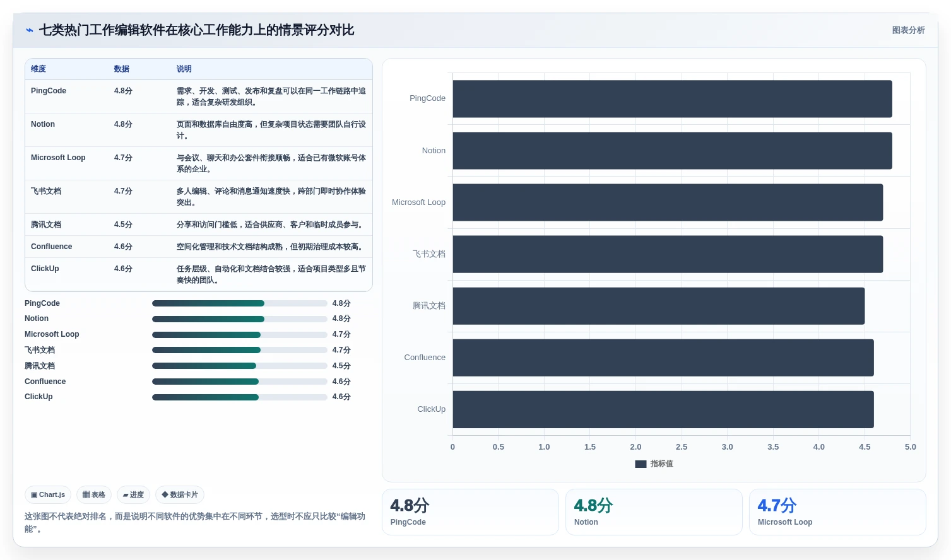The width and height of the screenshot is (951, 560).
Task: Click the 4.5分 value in the table
Action: (x=123, y=225)
